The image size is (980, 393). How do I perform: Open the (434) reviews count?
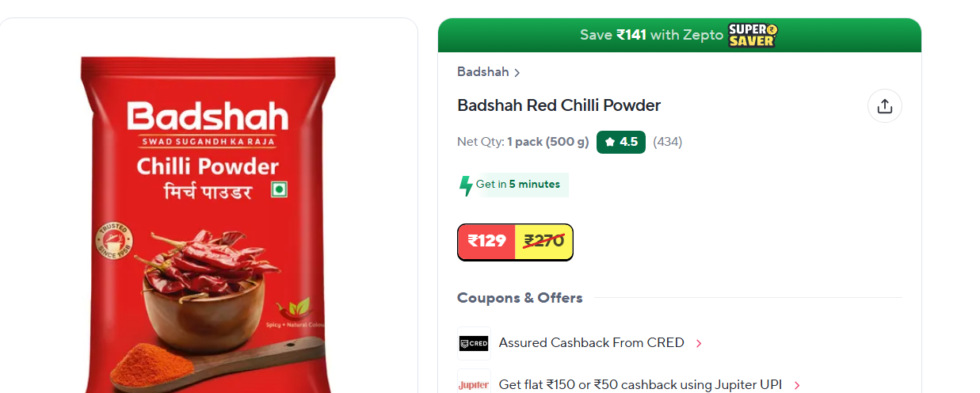coord(668,142)
